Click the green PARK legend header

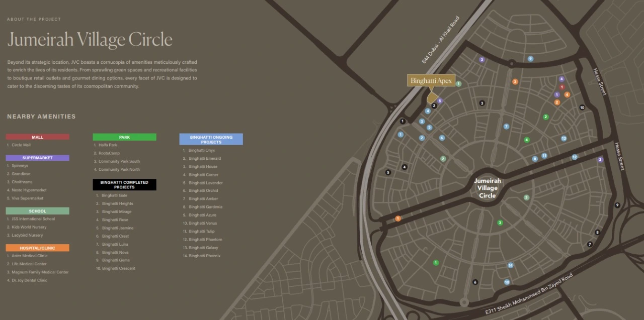click(x=124, y=137)
